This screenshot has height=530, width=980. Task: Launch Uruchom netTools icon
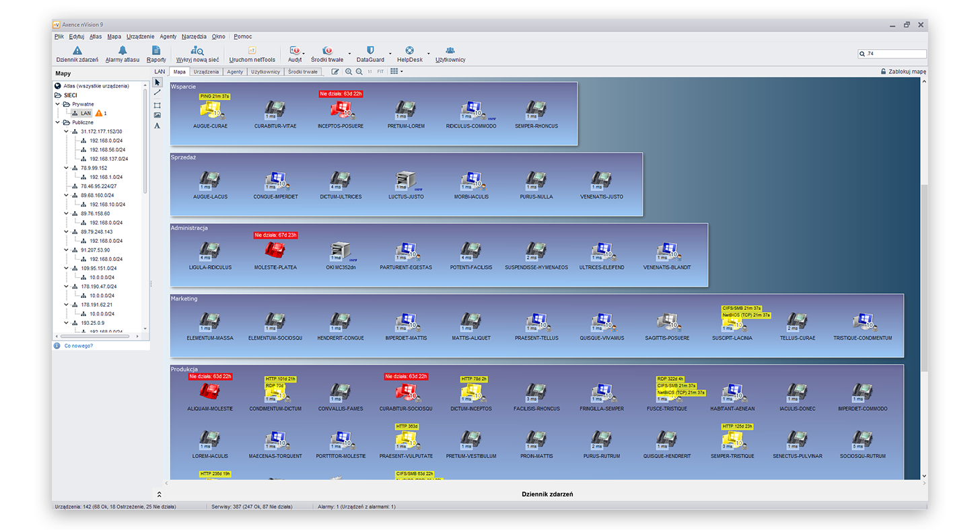252,50
